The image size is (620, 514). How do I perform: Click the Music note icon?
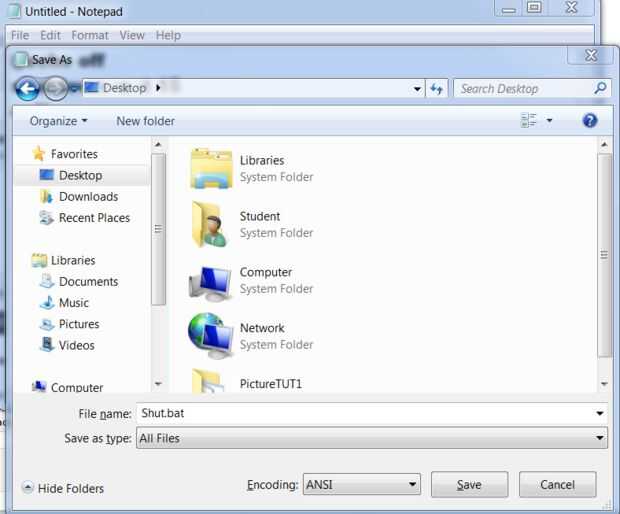tap(47, 302)
